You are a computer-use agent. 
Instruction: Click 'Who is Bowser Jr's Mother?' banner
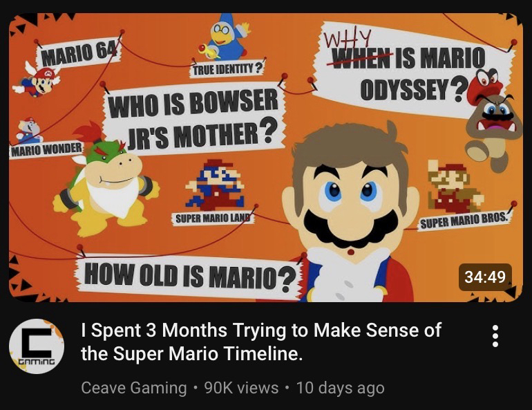point(193,118)
